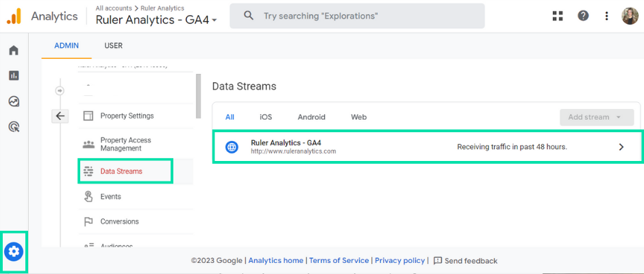
Task: Click the Property Settings layout icon
Action: [x=88, y=116]
